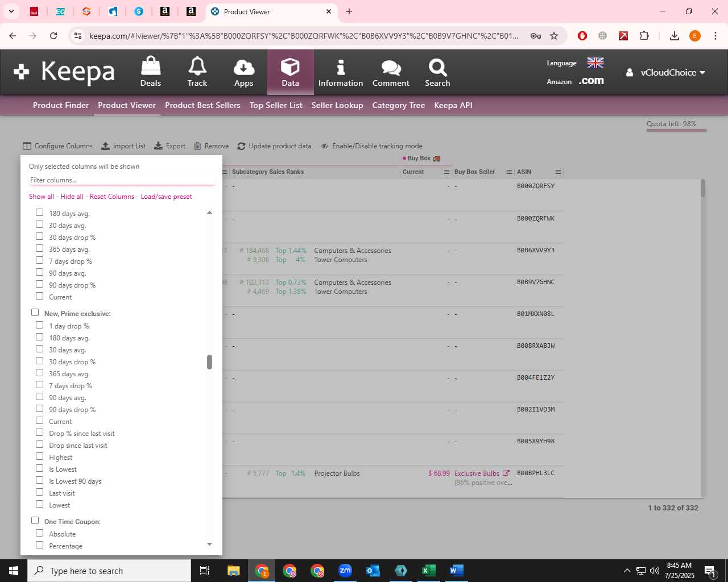
Task: Go to Seller Lookup tab
Action: pos(337,105)
